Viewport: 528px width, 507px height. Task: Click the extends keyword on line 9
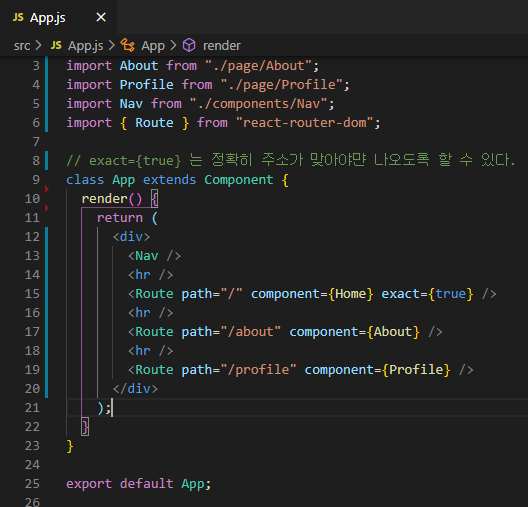169,180
